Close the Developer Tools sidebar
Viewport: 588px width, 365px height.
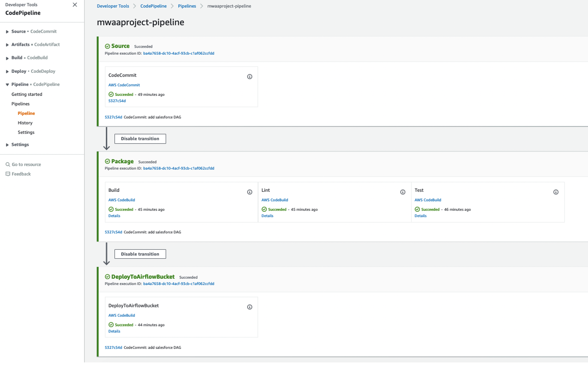[75, 5]
